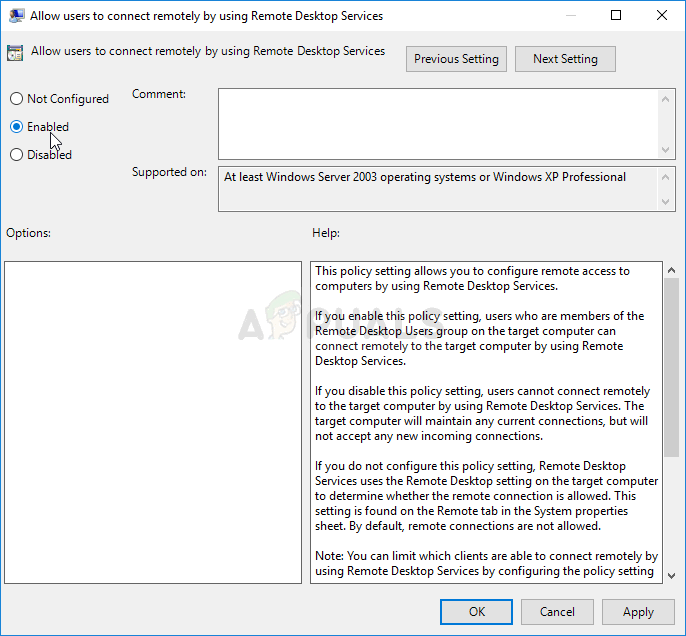686x636 pixels.
Task: Click Help panel scroll down arrow
Action: [x=671, y=576]
